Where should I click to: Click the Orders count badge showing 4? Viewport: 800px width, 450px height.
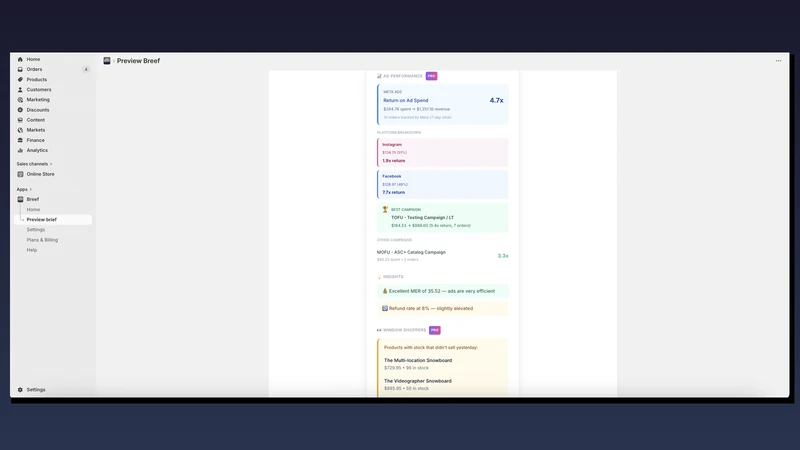(x=86, y=69)
